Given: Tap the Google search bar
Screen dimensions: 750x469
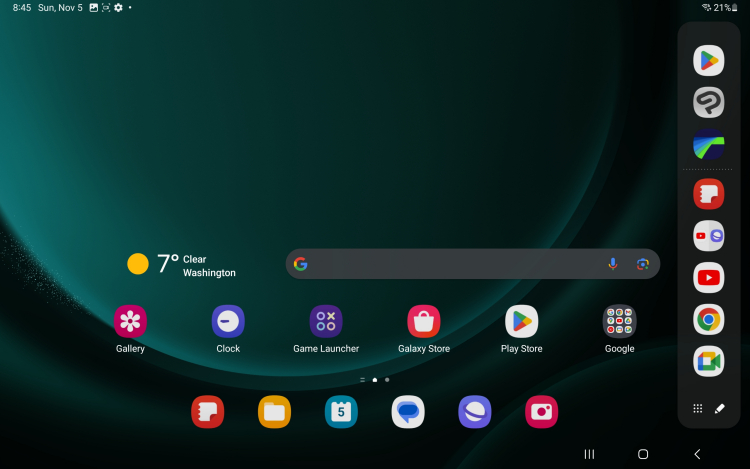Looking at the screenshot, I should tap(473, 264).
